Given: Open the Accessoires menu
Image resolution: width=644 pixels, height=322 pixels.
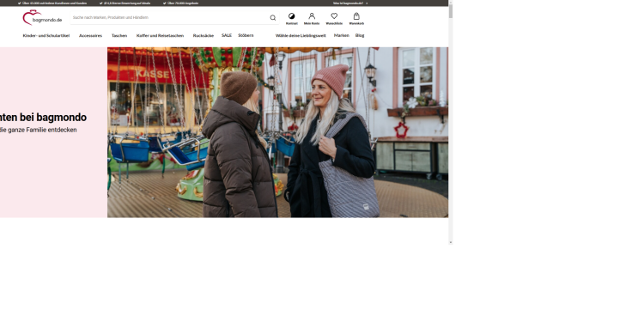Looking at the screenshot, I should tap(90, 36).
